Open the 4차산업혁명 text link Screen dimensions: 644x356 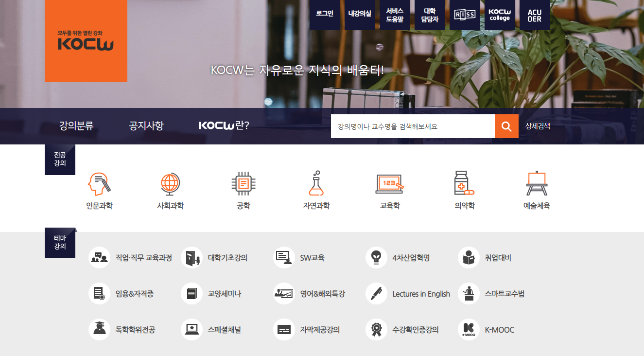click(x=411, y=258)
